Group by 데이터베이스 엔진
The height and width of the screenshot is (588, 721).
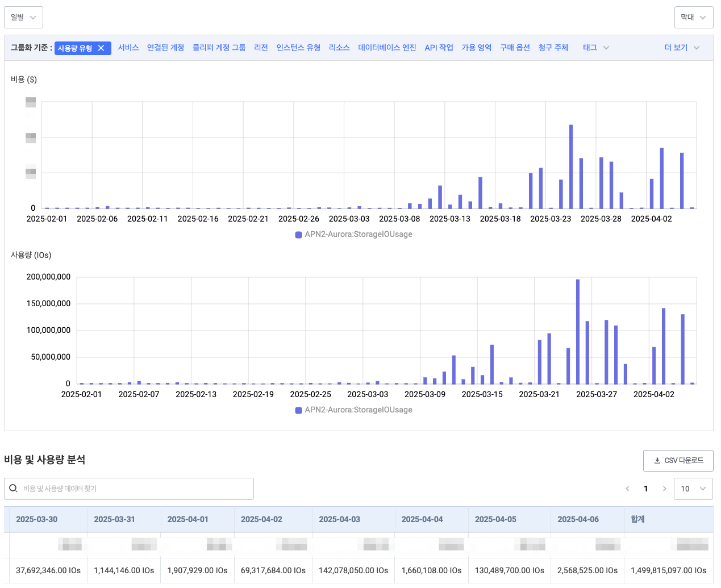point(387,48)
